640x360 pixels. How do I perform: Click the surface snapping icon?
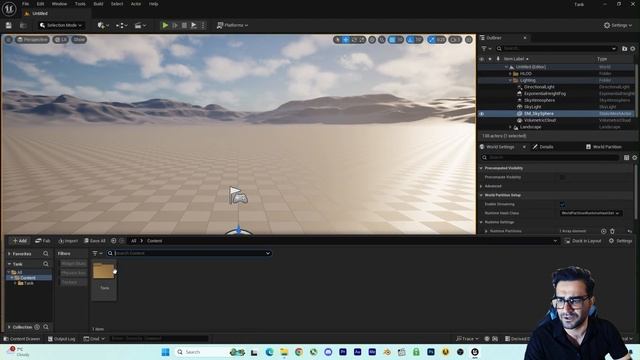click(x=382, y=40)
